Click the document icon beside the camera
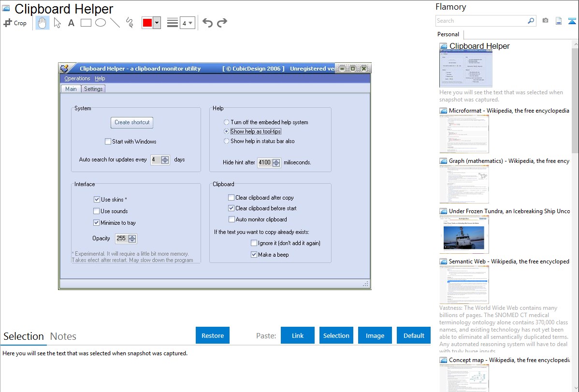 coord(559,21)
